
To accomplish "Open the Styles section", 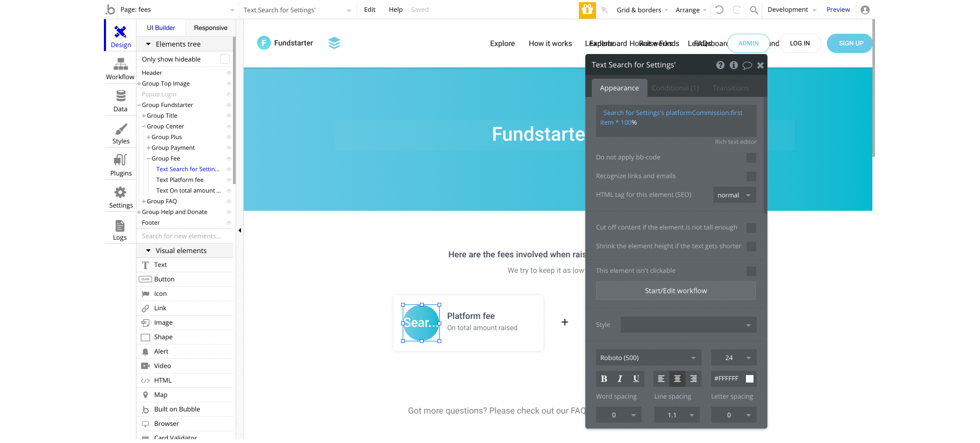I will (120, 133).
